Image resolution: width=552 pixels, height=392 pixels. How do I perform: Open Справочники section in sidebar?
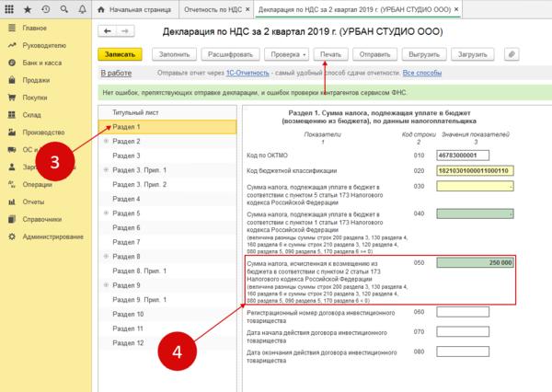click(42, 219)
